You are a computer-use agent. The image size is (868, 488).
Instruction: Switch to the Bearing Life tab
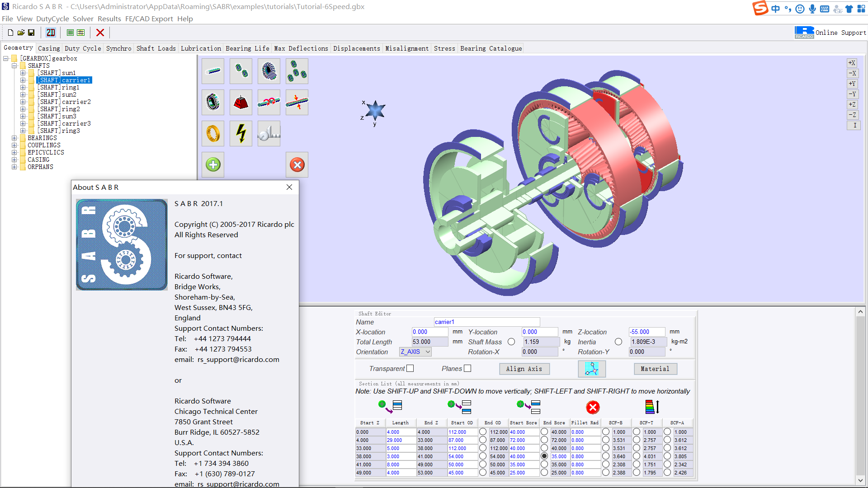point(247,48)
